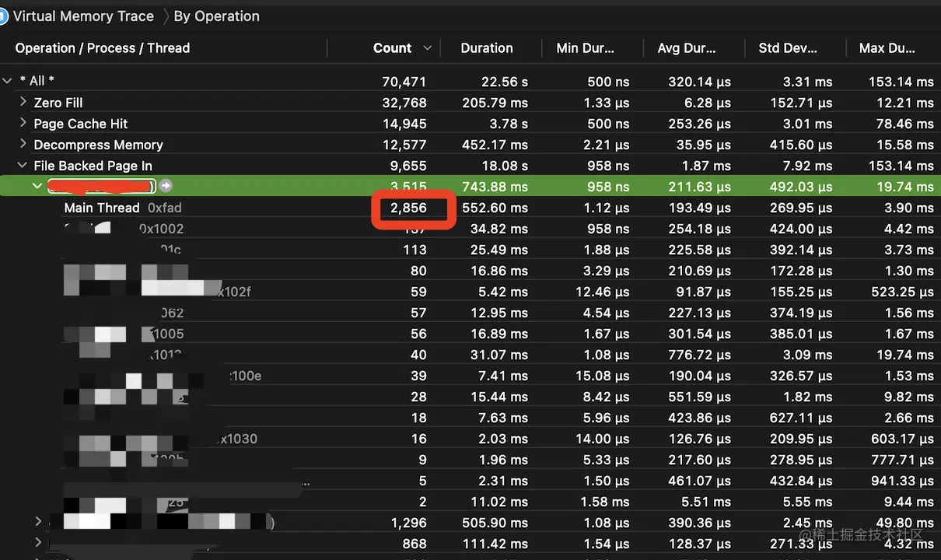This screenshot has height=560, width=941.
Task: Expand the Zero Fill row
Action: coord(23,102)
